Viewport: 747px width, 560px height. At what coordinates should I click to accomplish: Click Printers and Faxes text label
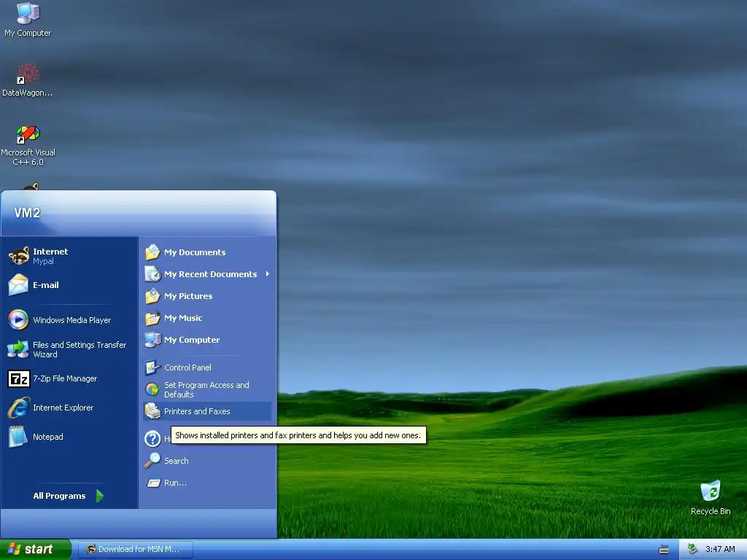pyautogui.click(x=197, y=411)
